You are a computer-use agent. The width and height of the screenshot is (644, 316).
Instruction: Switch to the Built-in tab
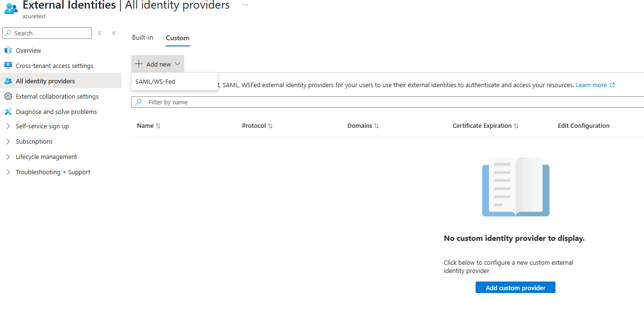(x=143, y=37)
